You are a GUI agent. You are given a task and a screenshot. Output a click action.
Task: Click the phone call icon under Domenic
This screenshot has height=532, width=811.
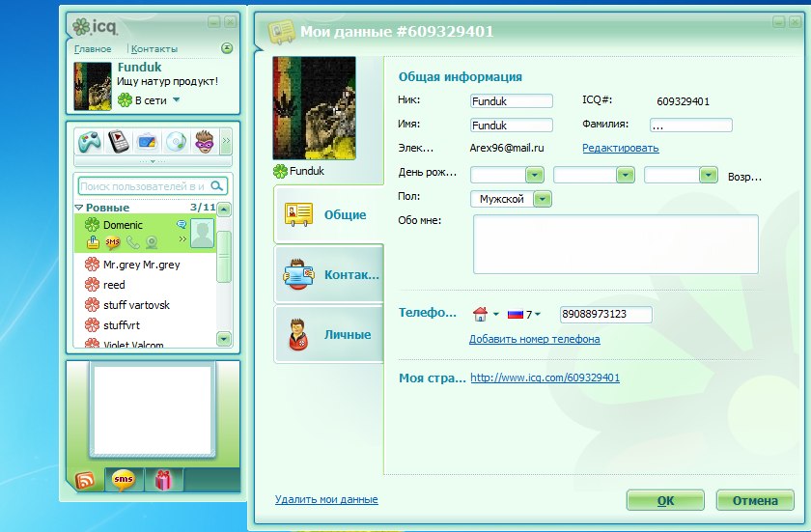(133, 242)
